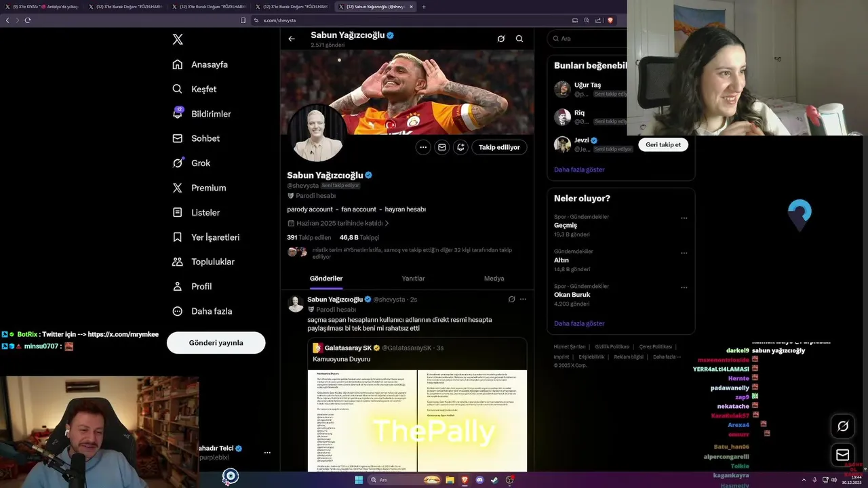
Task: Open a new browser tab
Action: point(424,7)
